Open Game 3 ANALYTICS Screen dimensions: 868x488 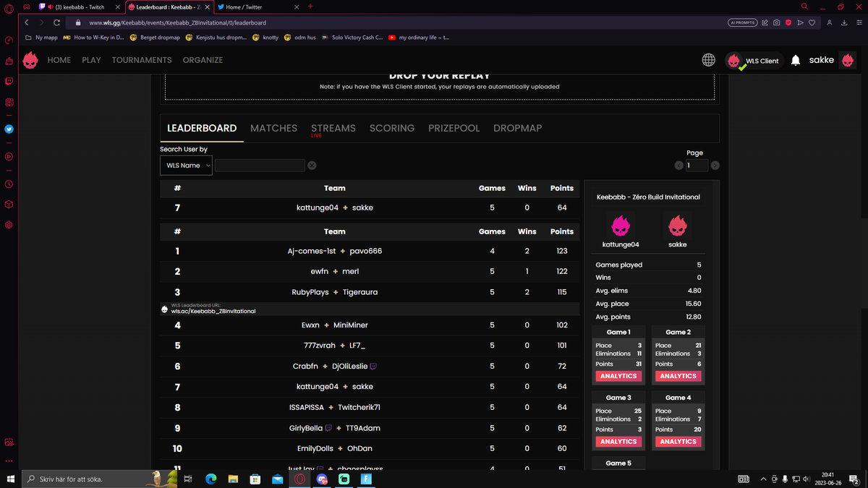click(x=618, y=441)
